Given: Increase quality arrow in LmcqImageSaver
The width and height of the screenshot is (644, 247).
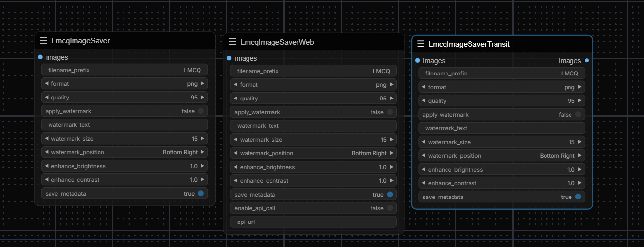Looking at the screenshot, I should click(202, 98).
